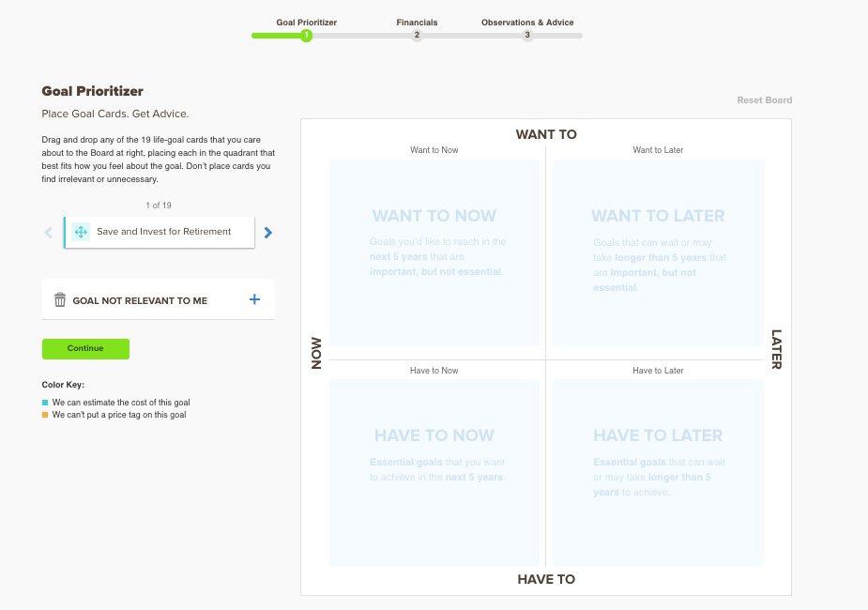Image resolution: width=868 pixels, height=610 pixels.
Task: Select step 1 Goal Prioritizer marker
Action: 306,36
